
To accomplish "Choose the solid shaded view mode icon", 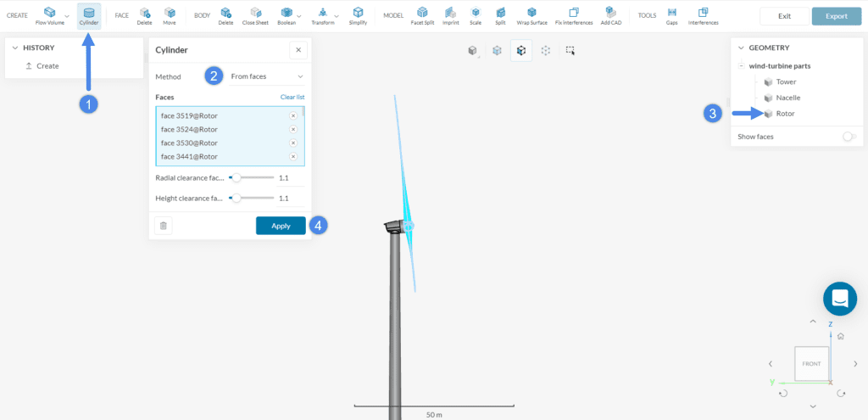I will click(472, 51).
